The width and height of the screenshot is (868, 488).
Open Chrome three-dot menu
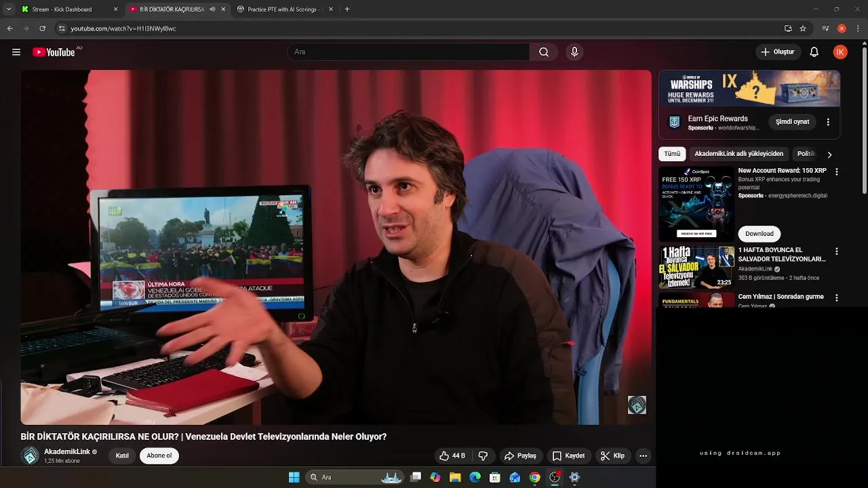pyautogui.click(x=859, y=28)
